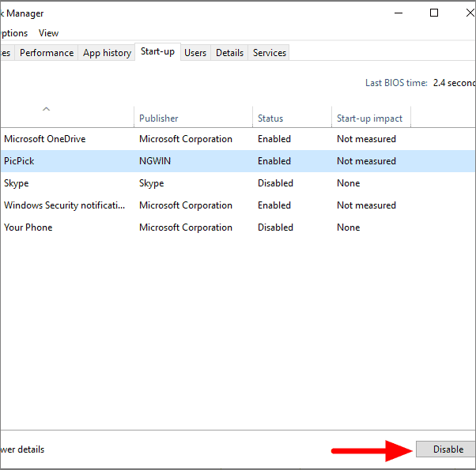Click Disabled status of Skype
The image size is (476, 470).
point(275,183)
